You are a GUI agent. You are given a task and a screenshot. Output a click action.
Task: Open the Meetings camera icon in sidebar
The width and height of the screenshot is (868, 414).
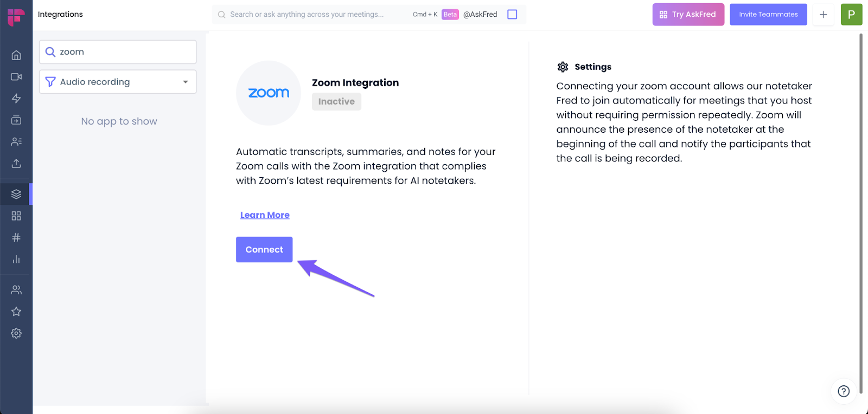(x=16, y=76)
